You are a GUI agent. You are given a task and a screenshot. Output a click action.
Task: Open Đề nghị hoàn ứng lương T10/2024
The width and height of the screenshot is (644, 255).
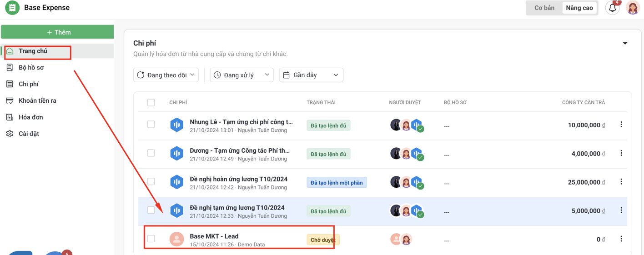239,179
